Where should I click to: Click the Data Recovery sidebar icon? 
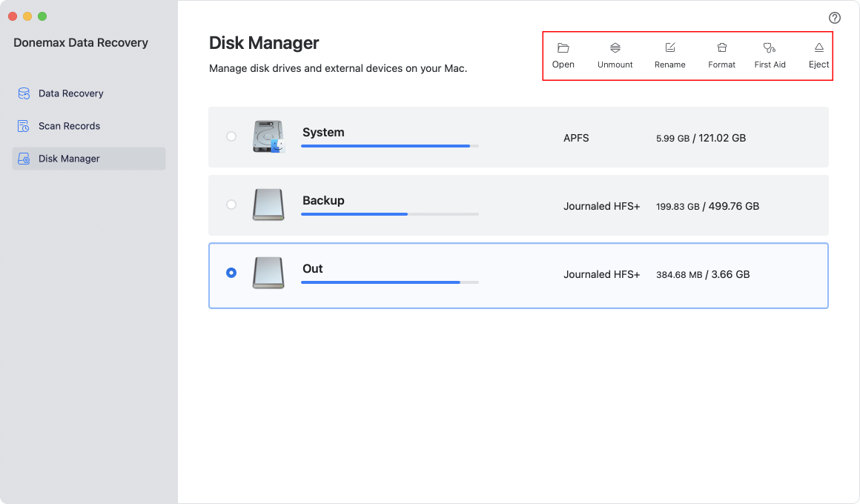point(24,93)
